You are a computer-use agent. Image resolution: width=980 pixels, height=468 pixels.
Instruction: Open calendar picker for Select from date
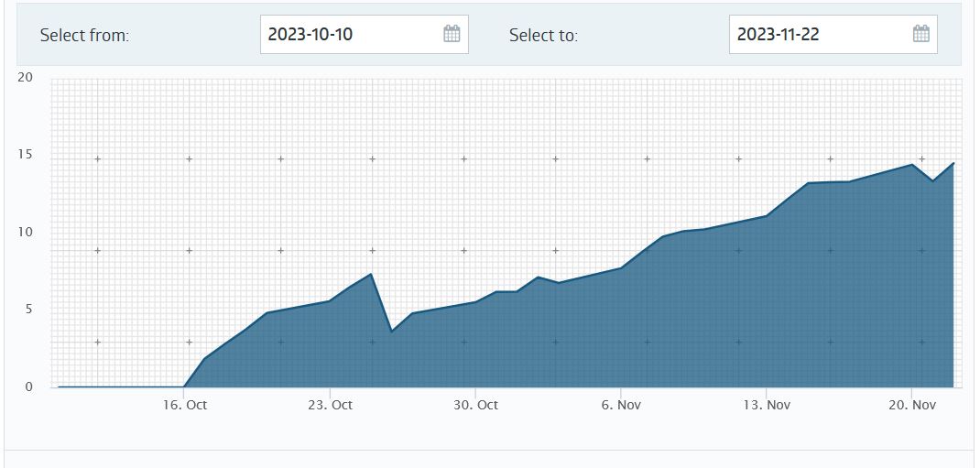[x=452, y=34]
